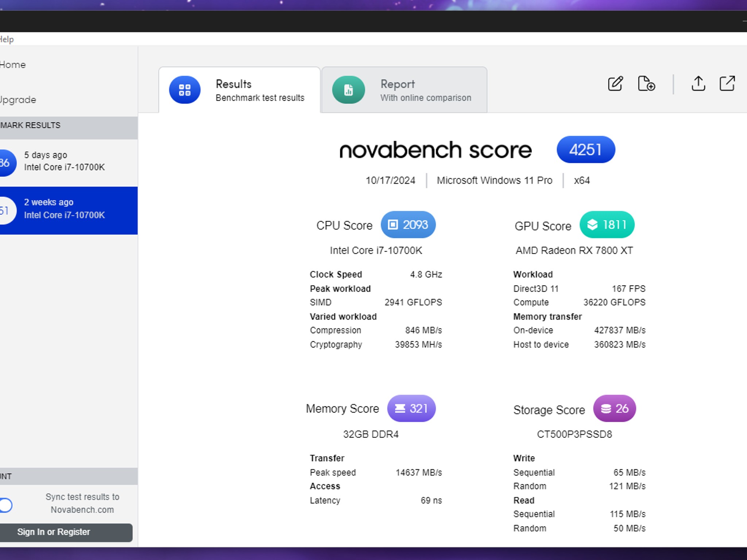Click the blue Results grid icon
Screen dimensions: 747x560
185,90
